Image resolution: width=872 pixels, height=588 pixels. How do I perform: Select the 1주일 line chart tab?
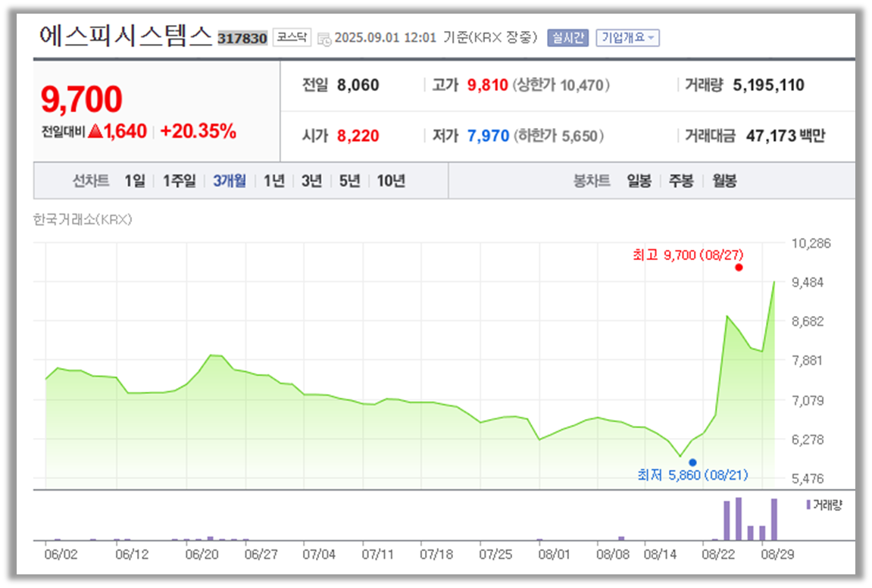[x=179, y=181]
